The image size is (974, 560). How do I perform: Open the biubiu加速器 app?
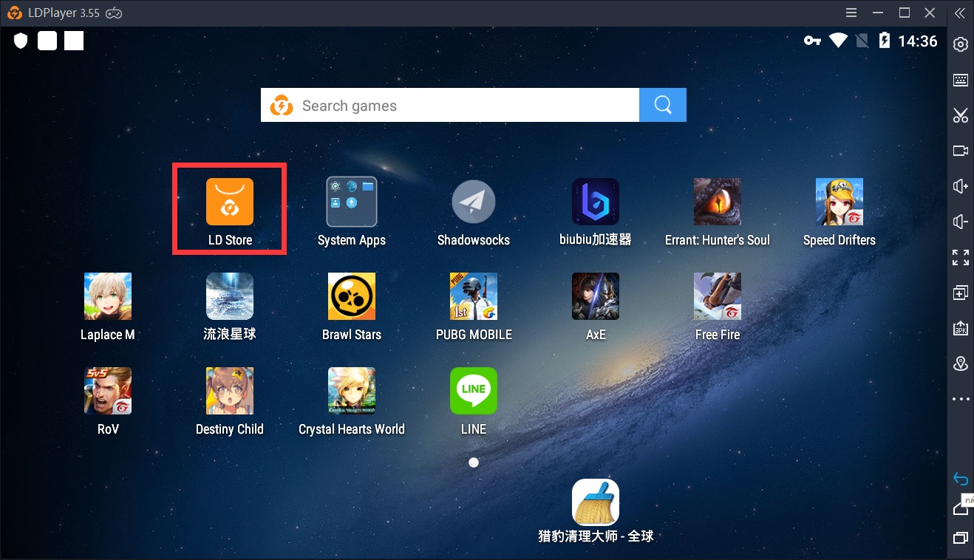[x=596, y=202]
